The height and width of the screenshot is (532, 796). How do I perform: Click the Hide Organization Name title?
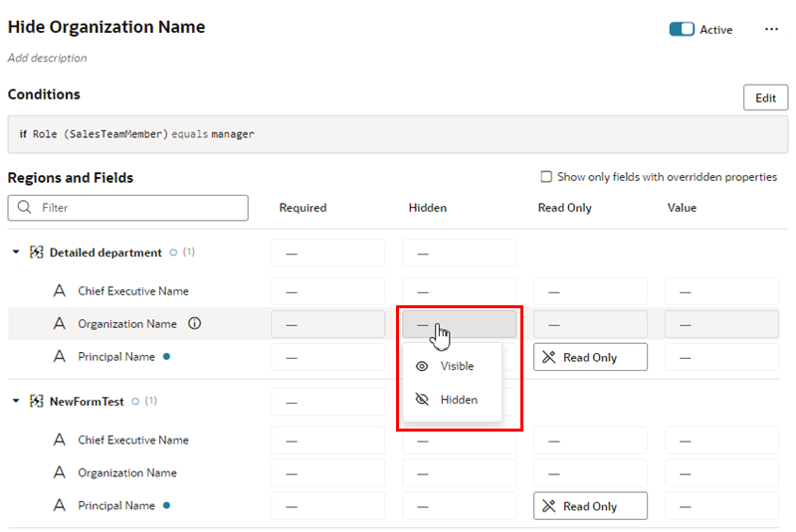106,27
